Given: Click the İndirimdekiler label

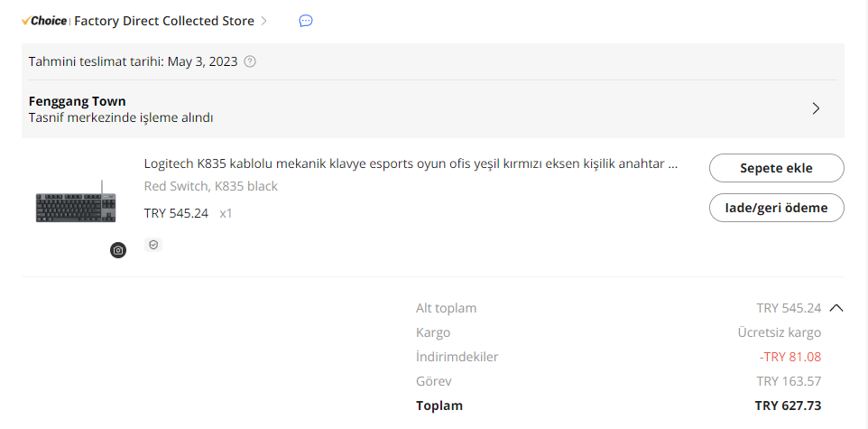Looking at the screenshot, I should (x=457, y=357).
